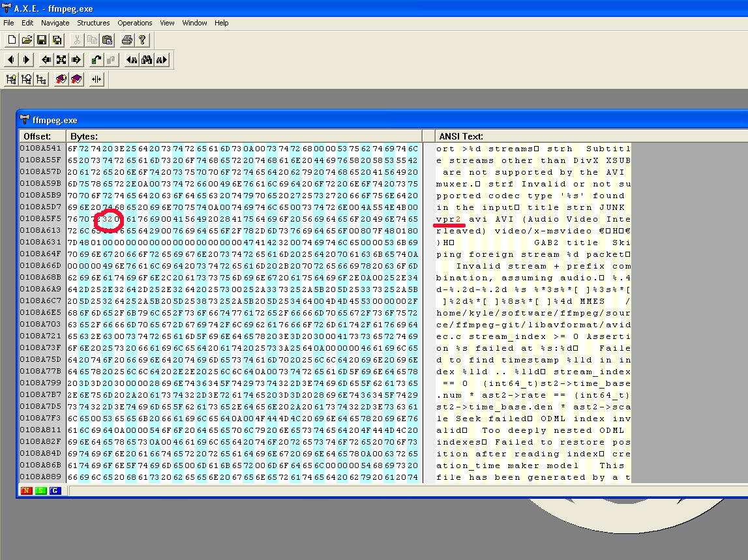
Task: Click ANSI text 'vpr2 avi AVI (Audio Video Inte'
Action: [533, 220]
